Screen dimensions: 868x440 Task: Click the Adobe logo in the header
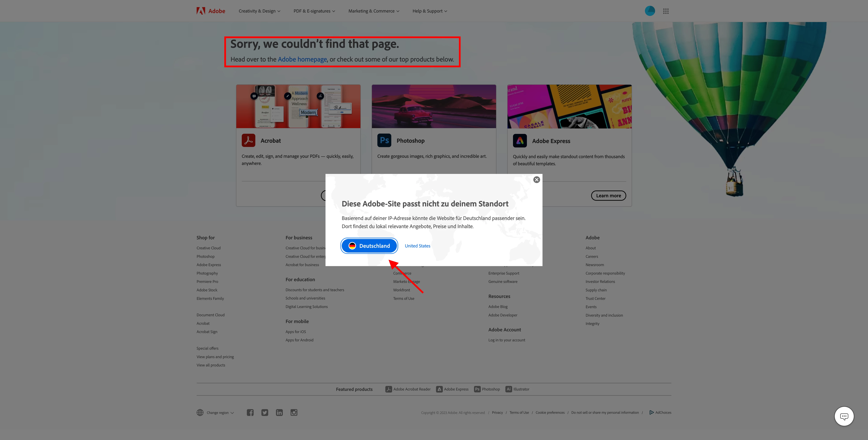click(x=211, y=11)
